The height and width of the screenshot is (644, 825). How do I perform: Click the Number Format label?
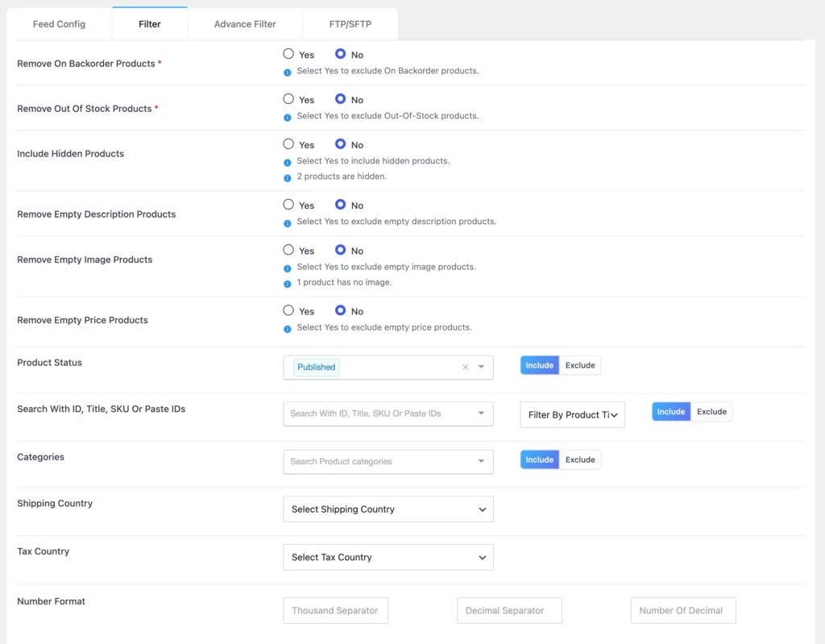pyautogui.click(x=51, y=601)
